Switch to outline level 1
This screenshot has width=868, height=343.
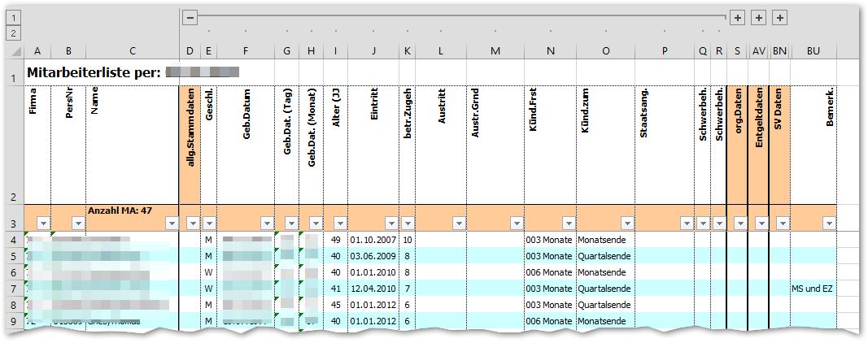click(13, 17)
